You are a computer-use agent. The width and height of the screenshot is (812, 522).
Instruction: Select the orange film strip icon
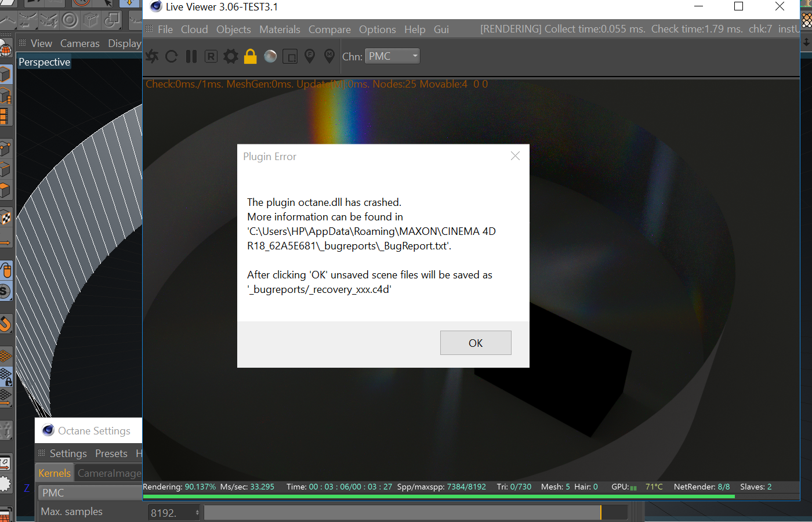pyautogui.click(x=4, y=117)
